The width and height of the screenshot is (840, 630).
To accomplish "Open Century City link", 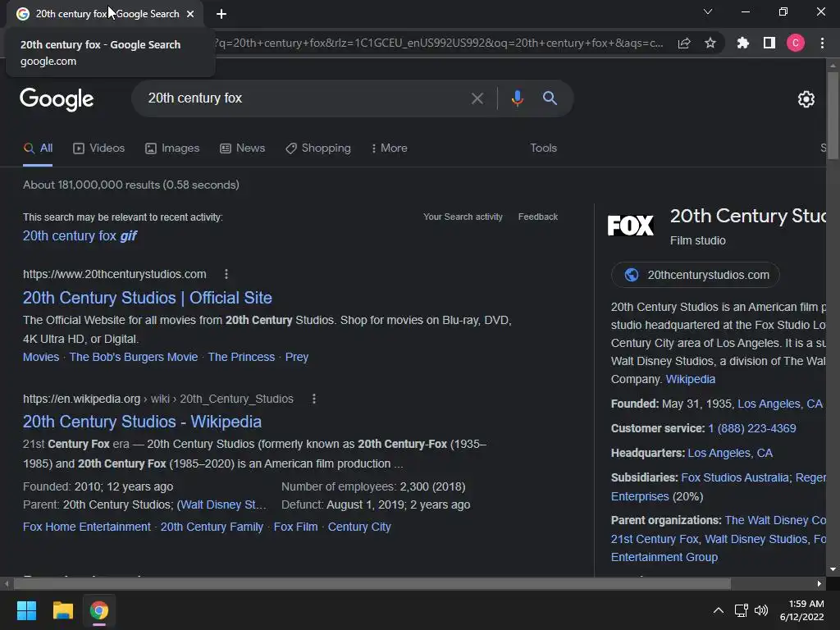I will tap(359, 527).
